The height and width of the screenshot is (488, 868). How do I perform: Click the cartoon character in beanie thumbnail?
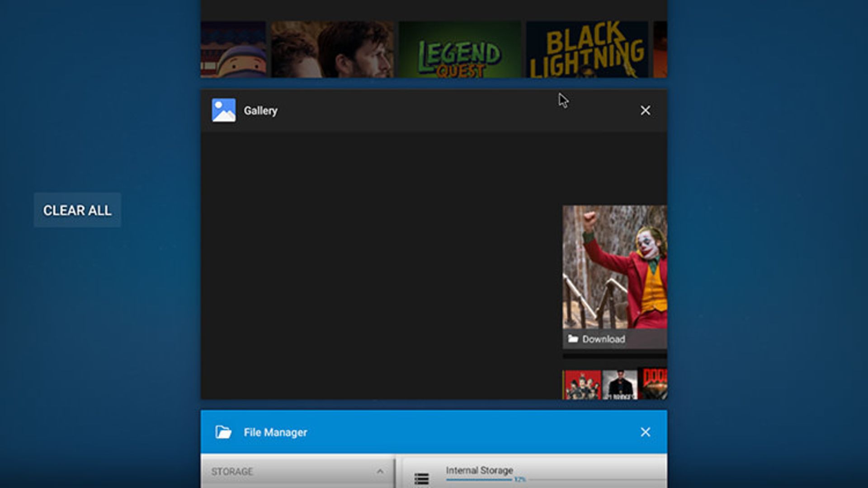(233, 50)
